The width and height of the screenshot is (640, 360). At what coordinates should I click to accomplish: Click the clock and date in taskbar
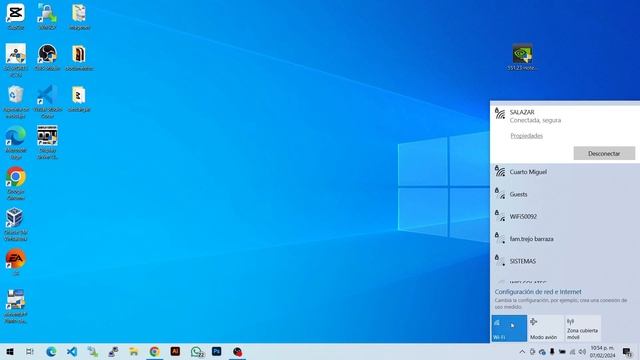[x=602, y=352]
